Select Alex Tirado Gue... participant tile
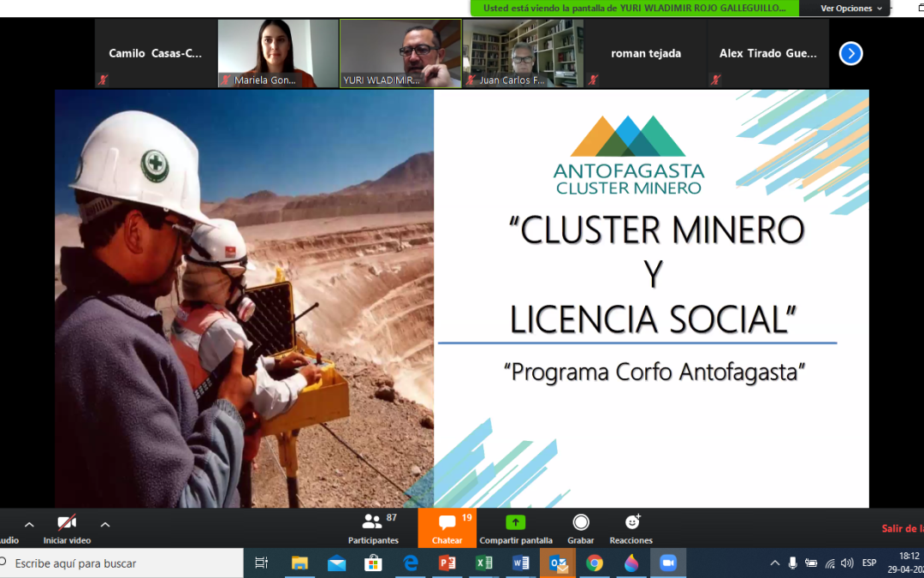This screenshot has height=578, width=924. (x=768, y=54)
